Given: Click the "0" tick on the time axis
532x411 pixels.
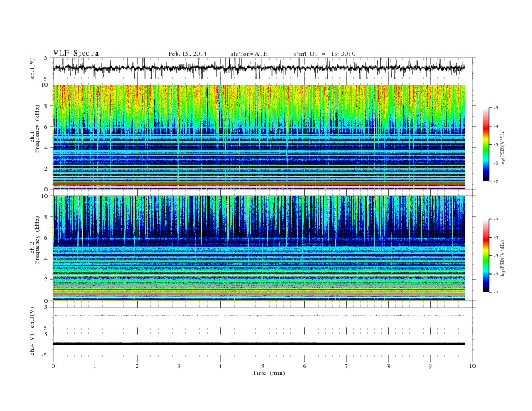Looking at the screenshot, I should point(53,366).
